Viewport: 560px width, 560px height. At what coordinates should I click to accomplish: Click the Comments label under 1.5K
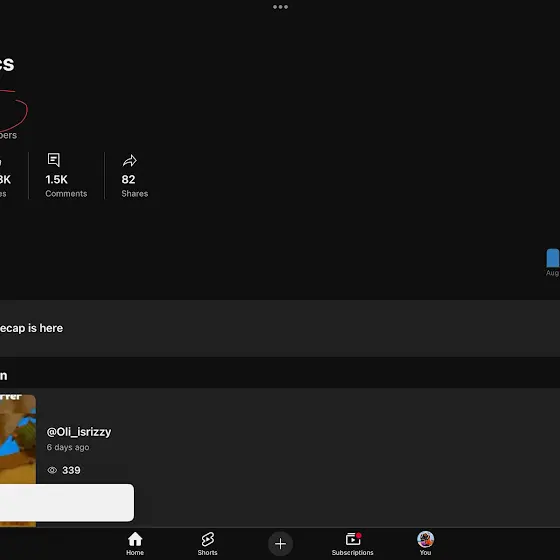[66, 194]
